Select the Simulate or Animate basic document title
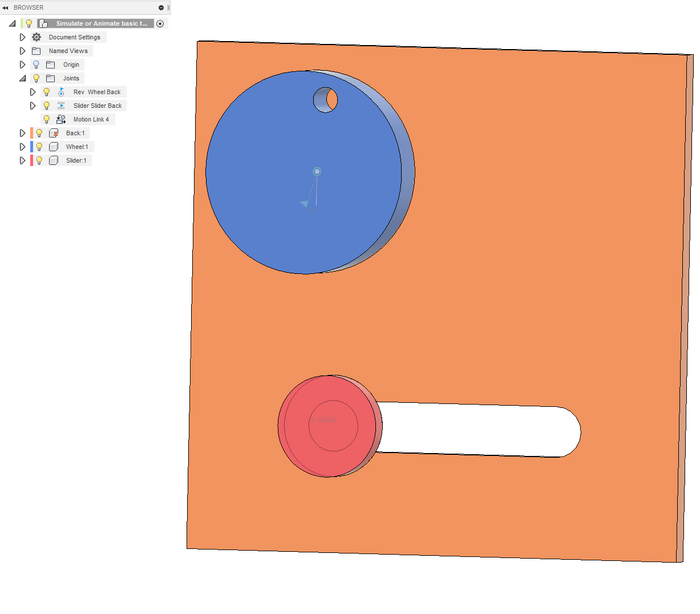 (100, 23)
